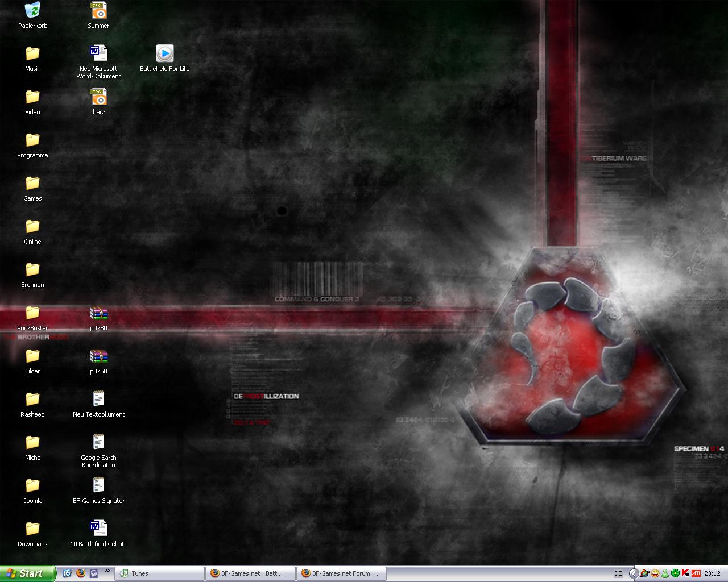Launch Firefox from the Quick Launch bar

80,573
